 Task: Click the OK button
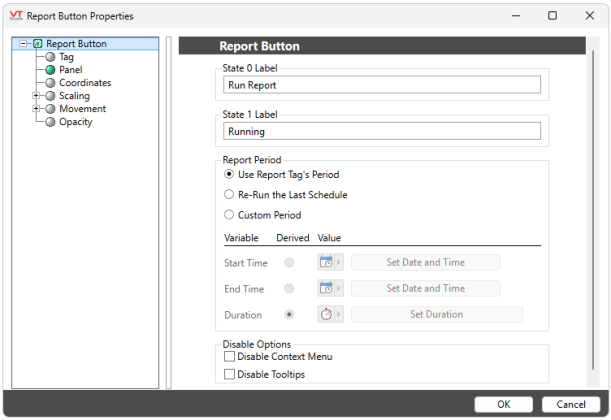point(503,404)
